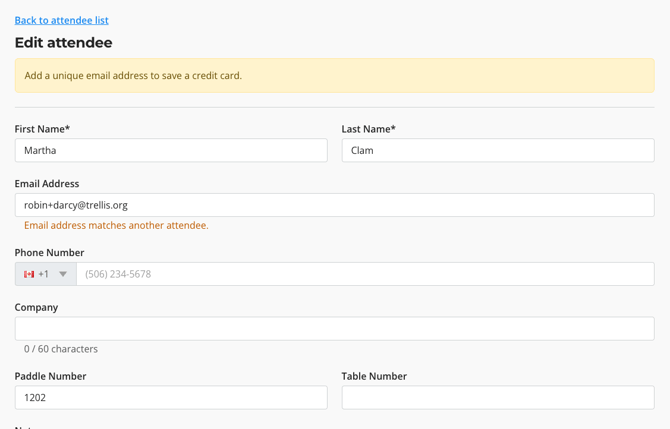
Task: Click the yellow unique email warning banner
Action: [334, 75]
